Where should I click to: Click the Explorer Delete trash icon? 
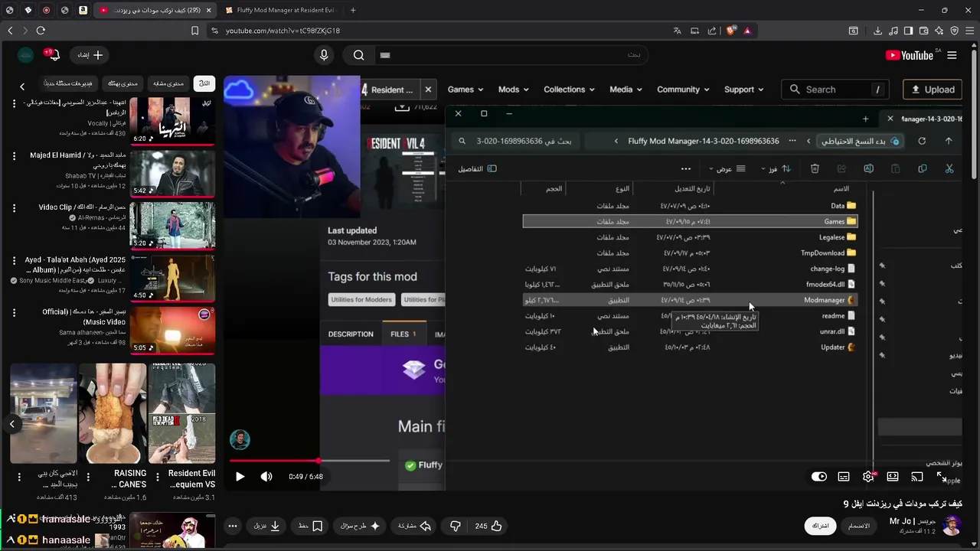(815, 168)
